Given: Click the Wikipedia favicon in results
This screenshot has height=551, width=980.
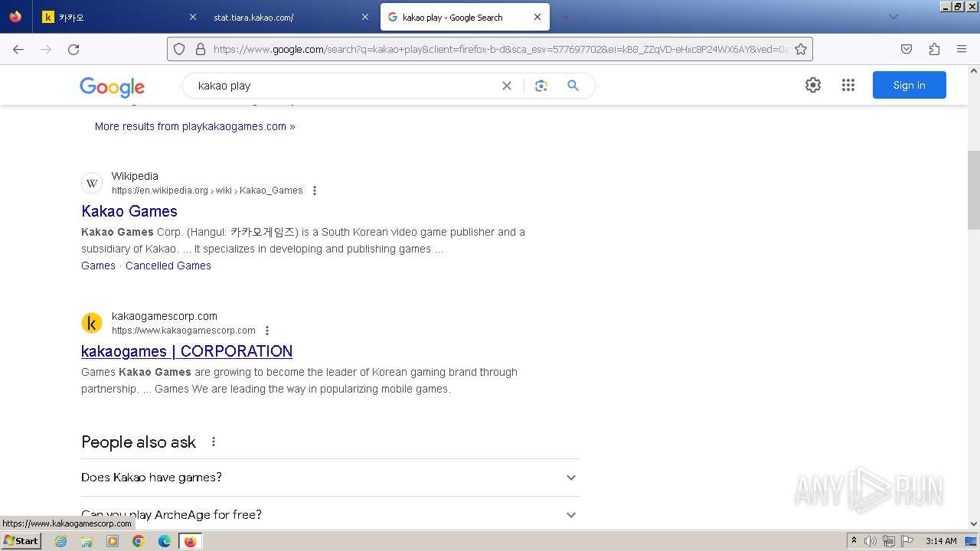Looking at the screenshot, I should click(92, 183).
